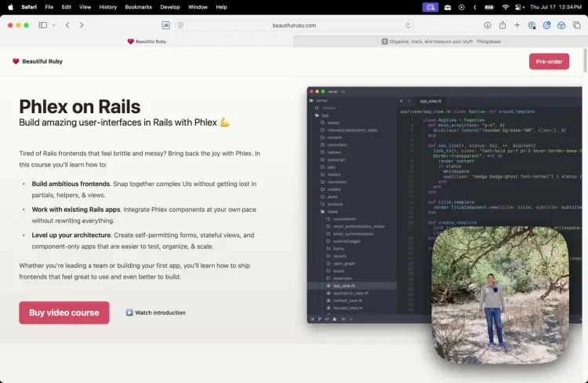Click the Phlex on Rails heading
The width and height of the screenshot is (588, 383).
coord(80,107)
